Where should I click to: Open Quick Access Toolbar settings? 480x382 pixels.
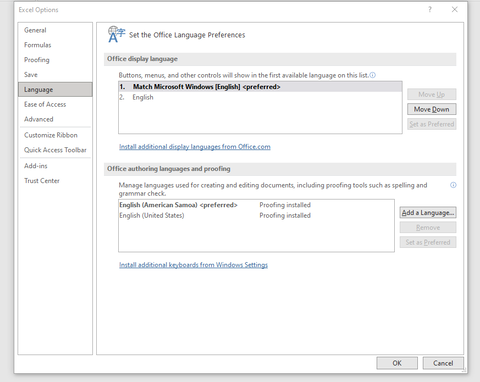pos(55,150)
